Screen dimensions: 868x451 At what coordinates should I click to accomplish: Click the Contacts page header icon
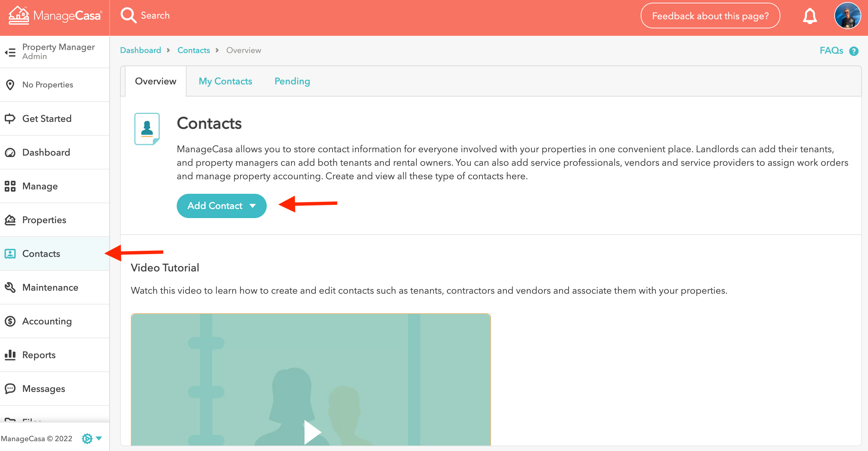pos(147,129)
